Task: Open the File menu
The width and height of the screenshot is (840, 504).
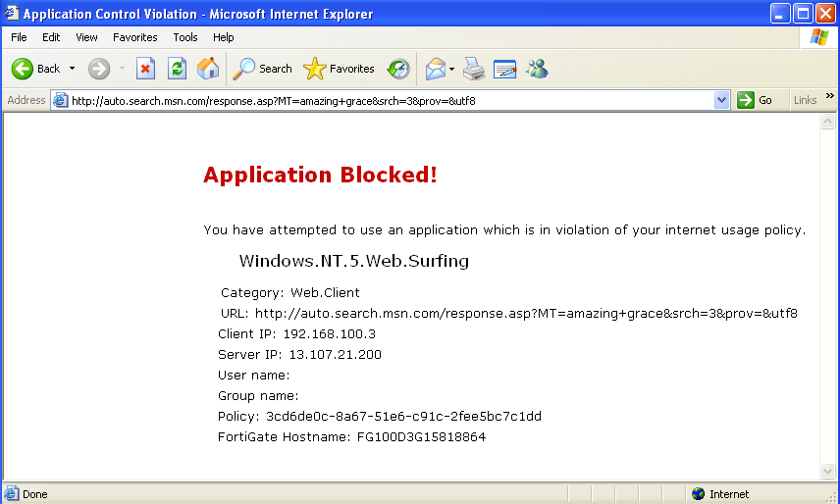Action: [x=19, y=37]
